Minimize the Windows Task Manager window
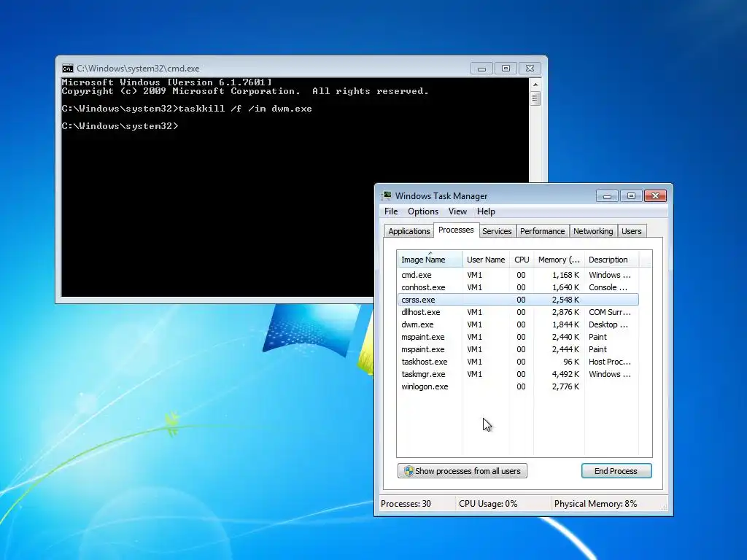747x560 pixels. [607, 195]
